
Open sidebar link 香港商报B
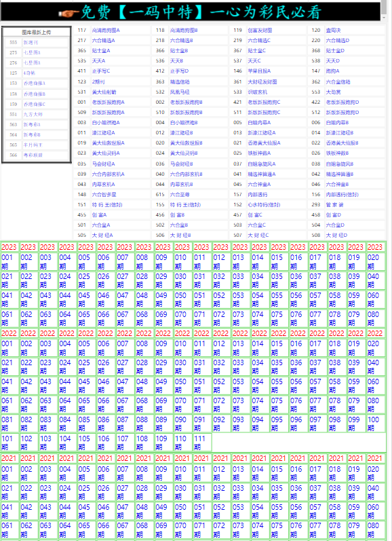click(34, 94)
